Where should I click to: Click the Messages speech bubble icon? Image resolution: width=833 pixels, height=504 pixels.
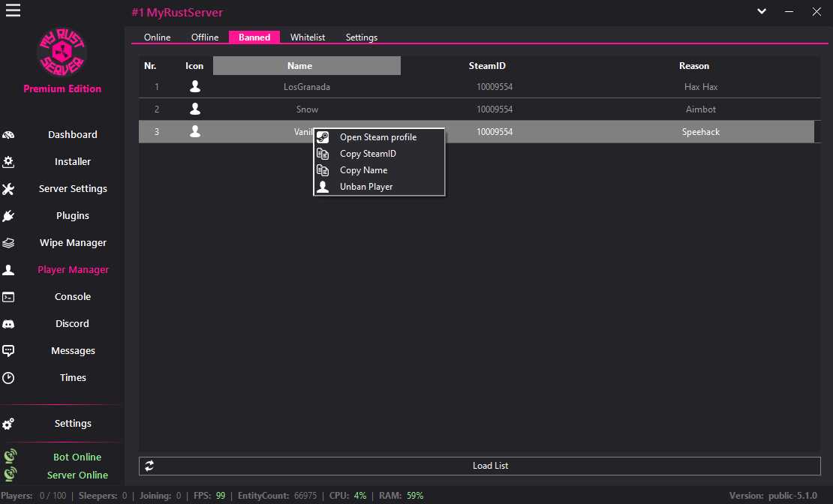(8, 351)
